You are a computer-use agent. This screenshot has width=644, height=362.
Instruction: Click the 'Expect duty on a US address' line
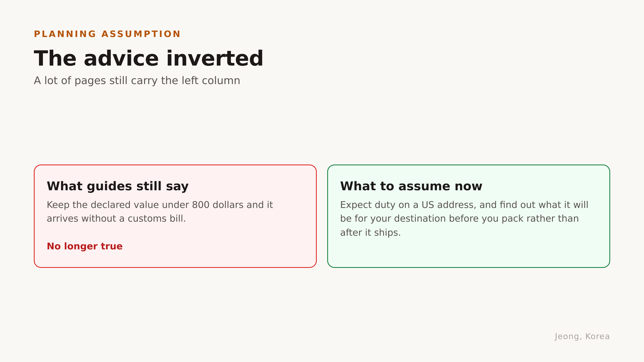point(464,205)
